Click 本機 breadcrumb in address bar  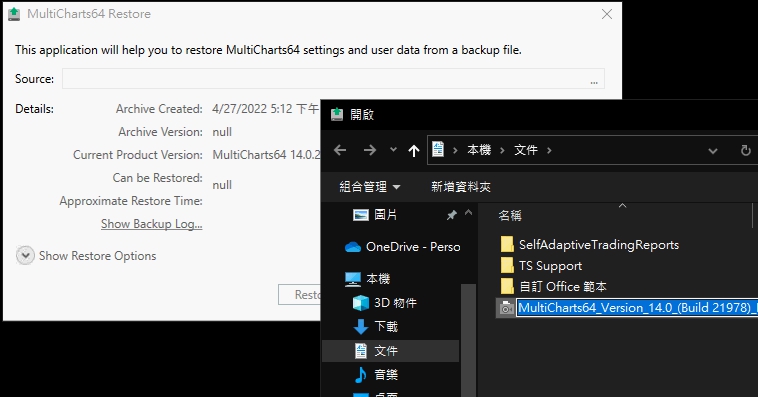[479, 150]
